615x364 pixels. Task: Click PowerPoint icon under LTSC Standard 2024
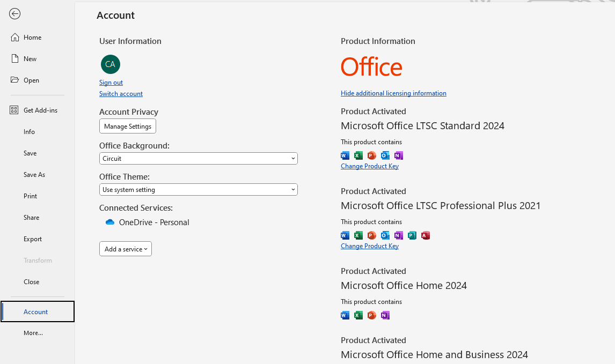point(371,155)
